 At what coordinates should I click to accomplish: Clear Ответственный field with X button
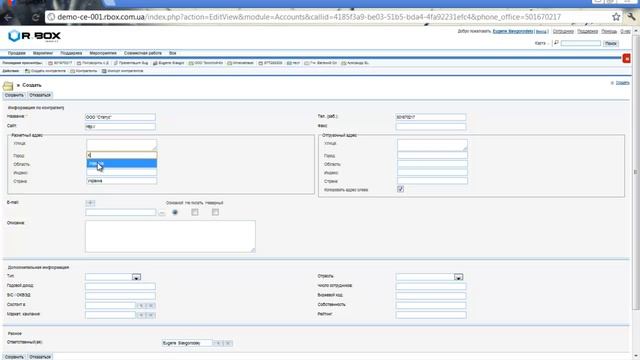click(228, 343)
